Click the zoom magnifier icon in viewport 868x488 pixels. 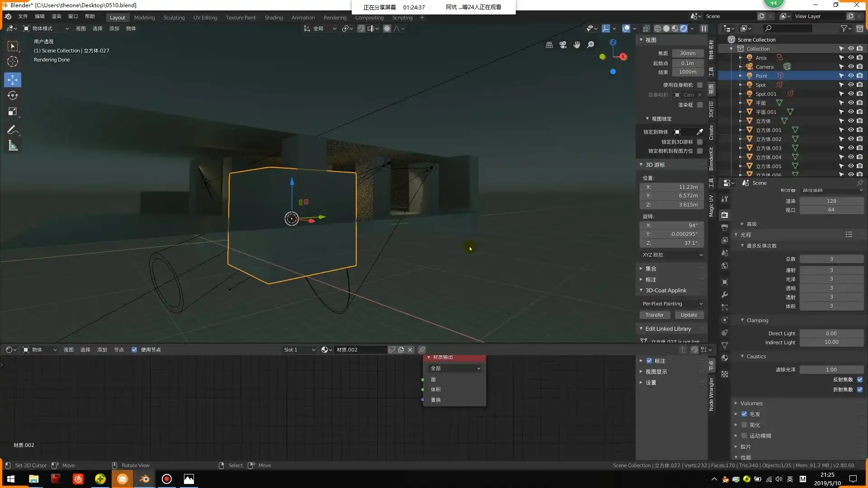click(x=590, y=45)
